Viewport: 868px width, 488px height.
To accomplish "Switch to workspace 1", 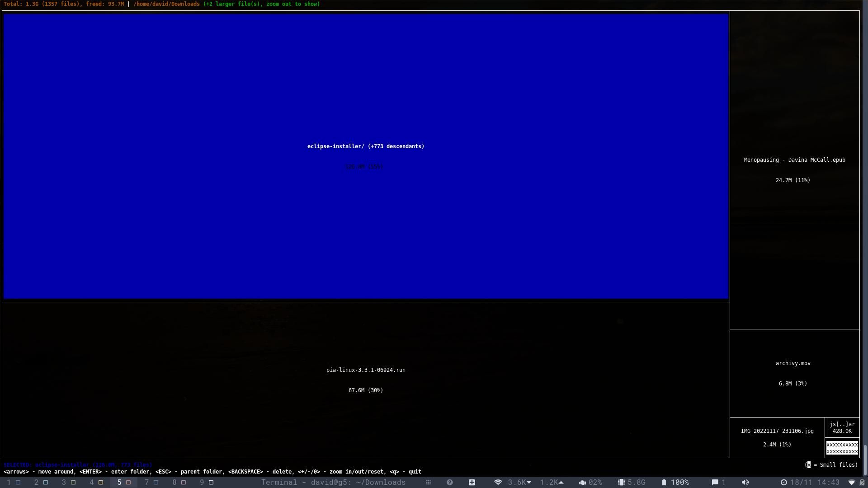I will [13, 483].
